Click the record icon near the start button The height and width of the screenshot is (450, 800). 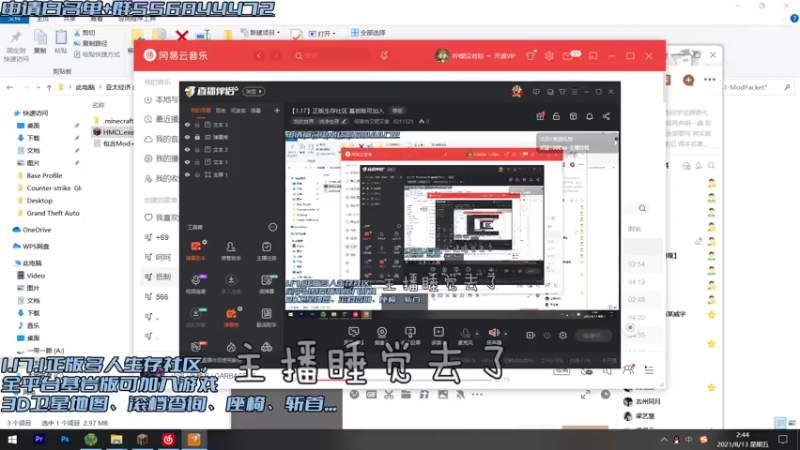tap(531, 335)
